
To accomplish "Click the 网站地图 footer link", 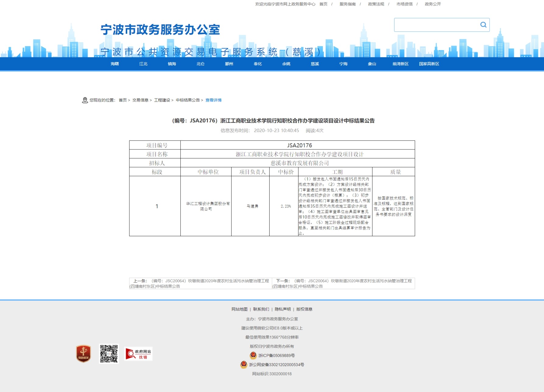I will point(239,309).
